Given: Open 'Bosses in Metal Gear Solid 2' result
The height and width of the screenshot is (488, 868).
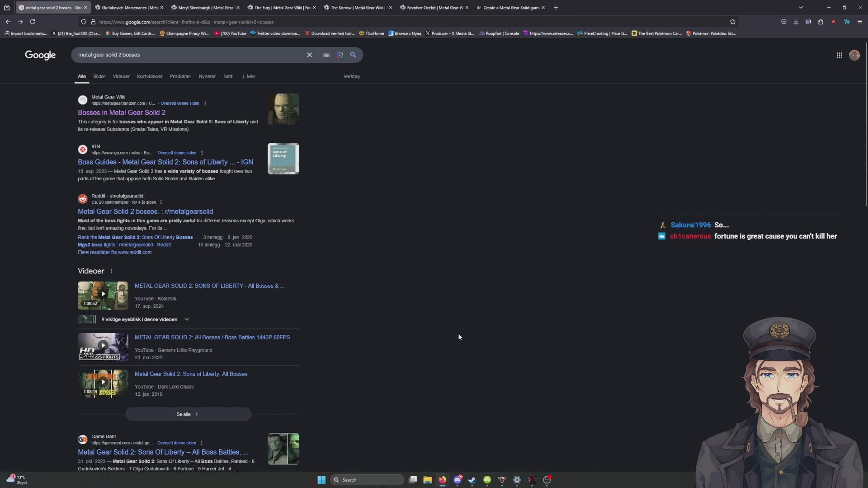Looking at the screenshot, I should click(122, 113).
